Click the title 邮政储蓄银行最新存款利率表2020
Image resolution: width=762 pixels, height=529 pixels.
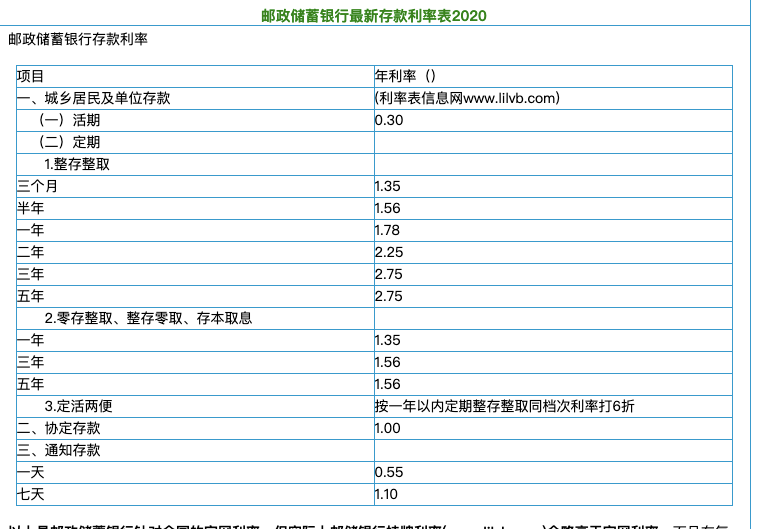(x=374, y=16)
